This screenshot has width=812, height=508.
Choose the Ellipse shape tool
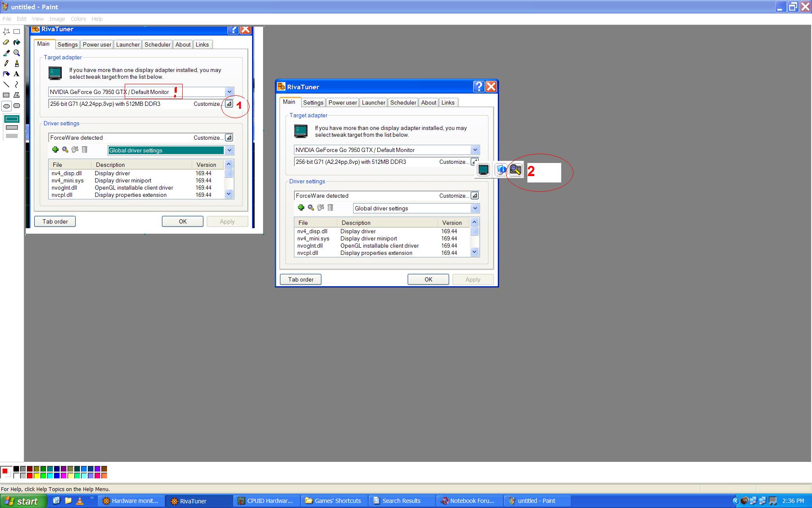(x=6, y=106)
